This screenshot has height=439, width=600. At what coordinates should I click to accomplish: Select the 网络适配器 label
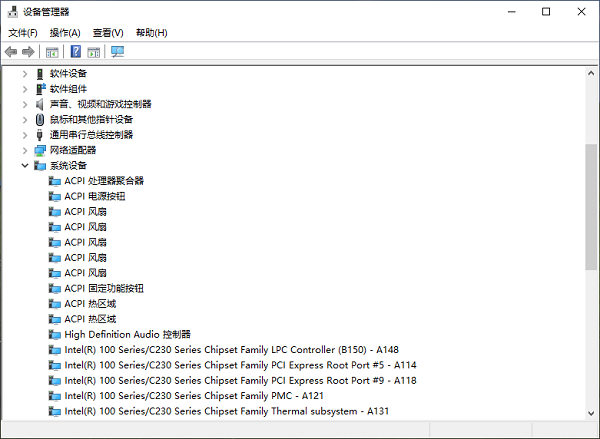point(73,150)
